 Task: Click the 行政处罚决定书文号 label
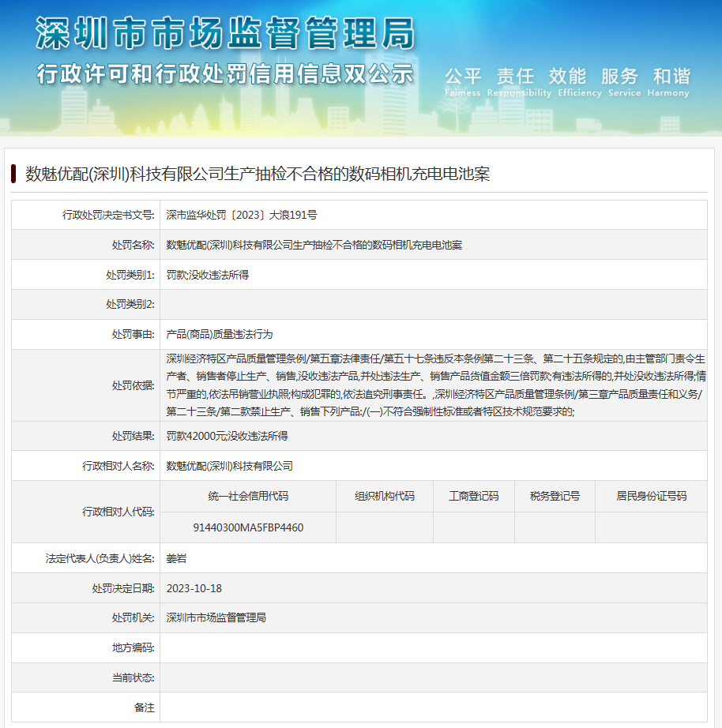108,215
